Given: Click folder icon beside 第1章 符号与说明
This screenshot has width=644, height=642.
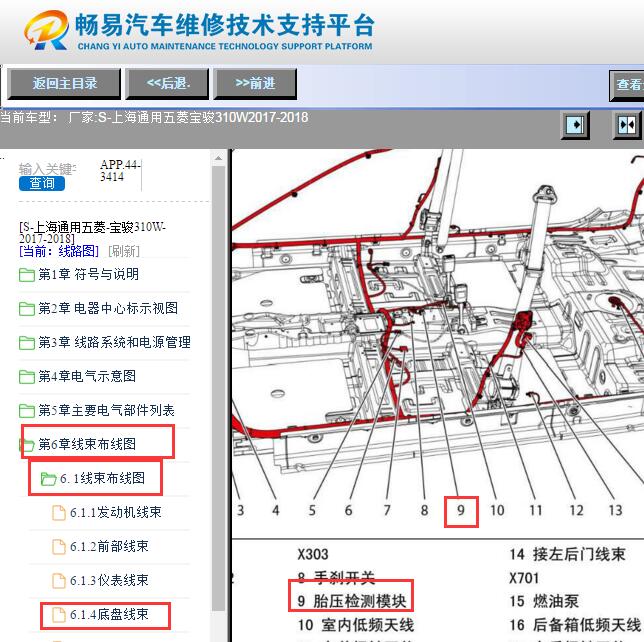Looking at the screenshot, I should pyautogui.click(x=27, y=275).
